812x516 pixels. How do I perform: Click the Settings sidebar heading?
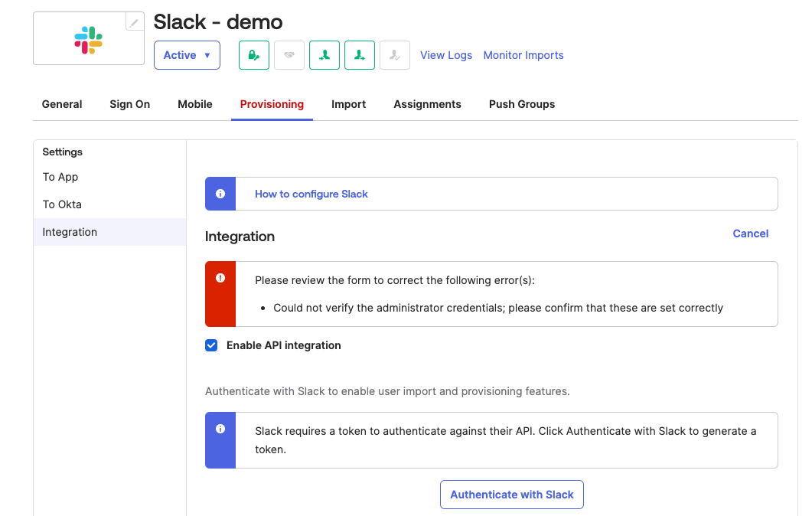(x=63, y=152)
